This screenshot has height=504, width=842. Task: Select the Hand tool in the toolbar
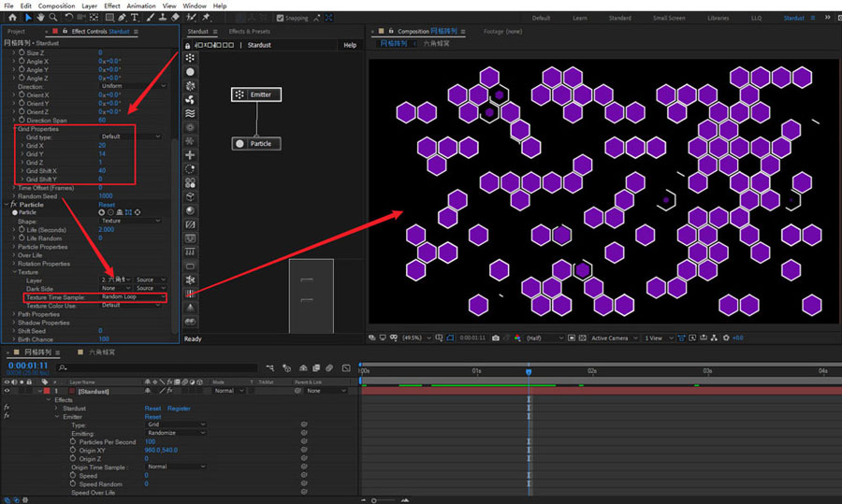point(41,17)
